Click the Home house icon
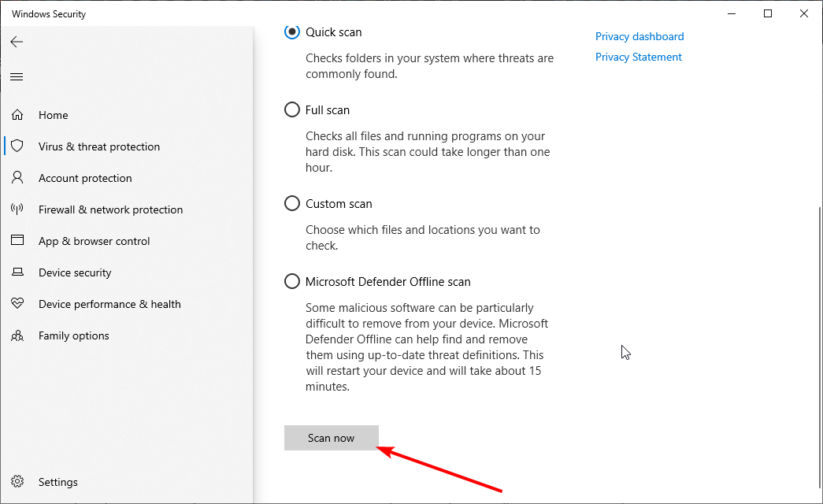The height and width of the screenshot is (504, 823). (x=17, y=115)
